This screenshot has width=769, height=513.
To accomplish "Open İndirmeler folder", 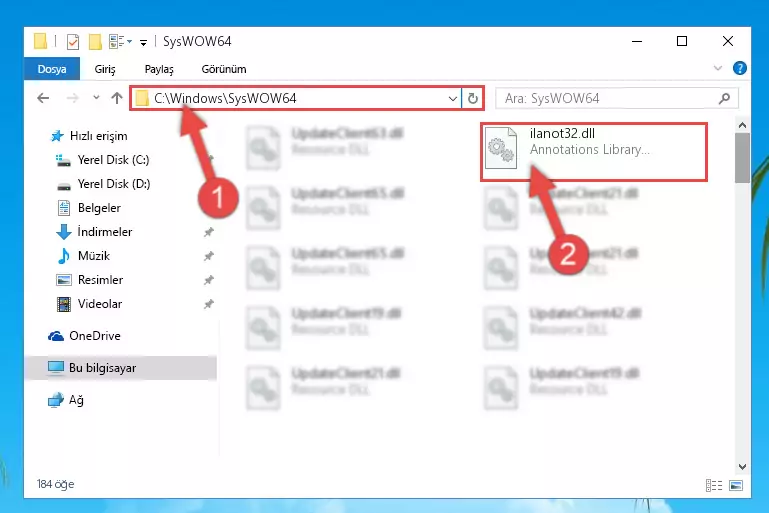I will click(x=104, y=232).
